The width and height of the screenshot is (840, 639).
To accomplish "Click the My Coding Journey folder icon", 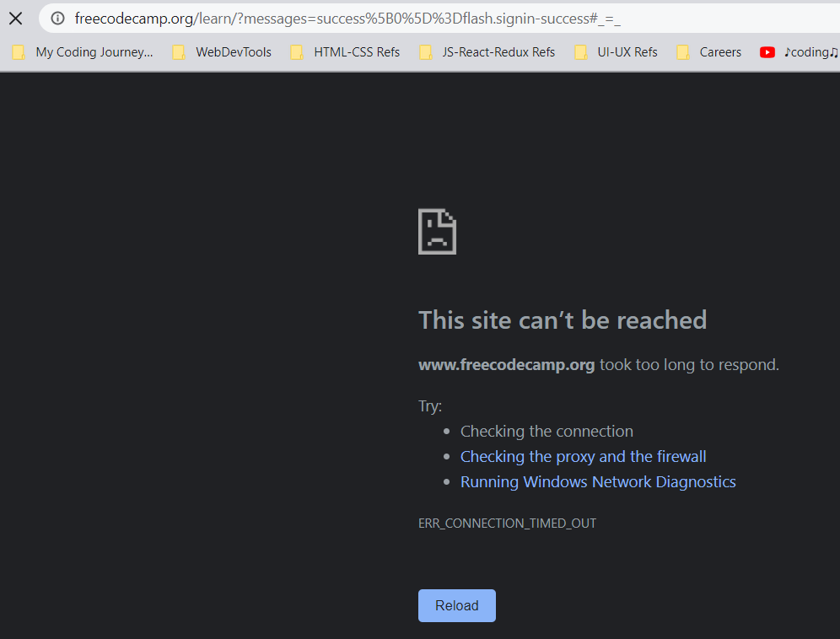I will [x=18, y=51].
